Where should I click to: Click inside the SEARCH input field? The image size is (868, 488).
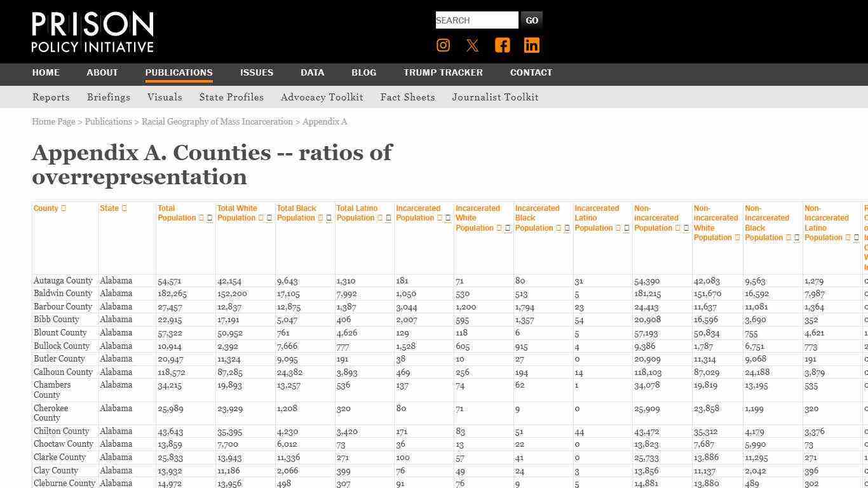coord(477,20)
